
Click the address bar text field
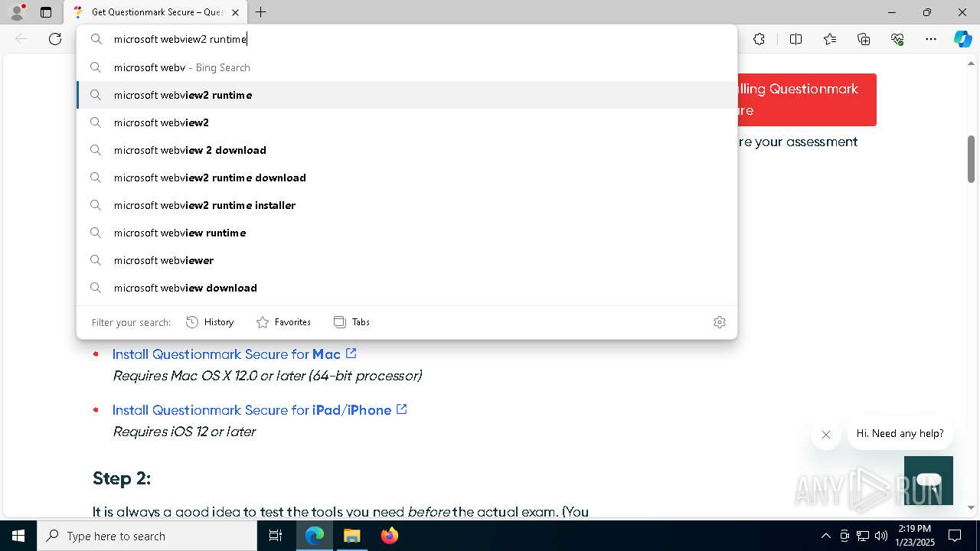pos(407,39)
